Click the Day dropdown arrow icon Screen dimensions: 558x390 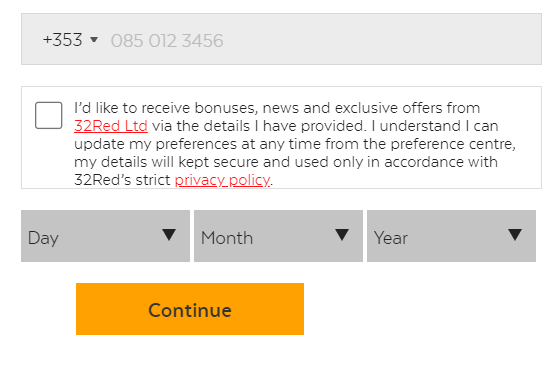point(169,235)
